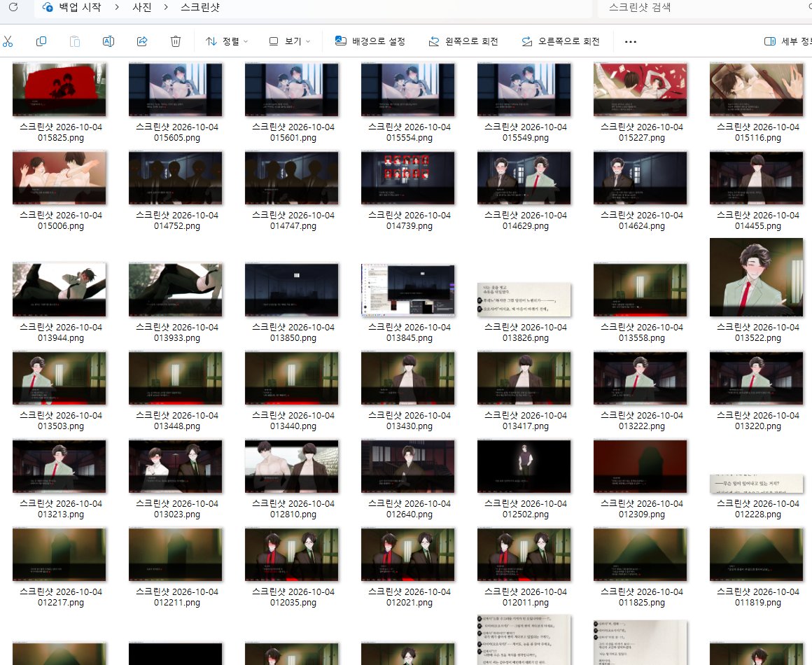Select thumbnail of 스크린샷 2026-10-04 014629.png
The image size is (812, 665).
pyautogui.click(x=524, y=178)
